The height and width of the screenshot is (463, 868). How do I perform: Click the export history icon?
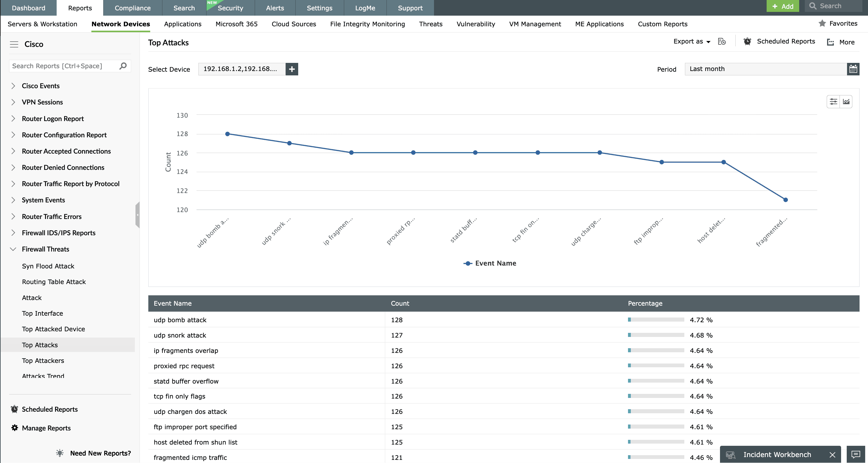(722, 41)
